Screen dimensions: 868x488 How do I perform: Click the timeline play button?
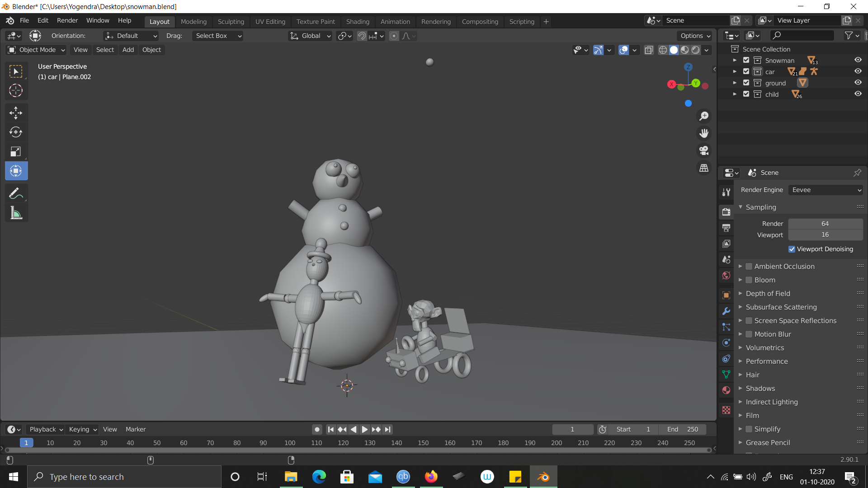(x=364, y=429)
